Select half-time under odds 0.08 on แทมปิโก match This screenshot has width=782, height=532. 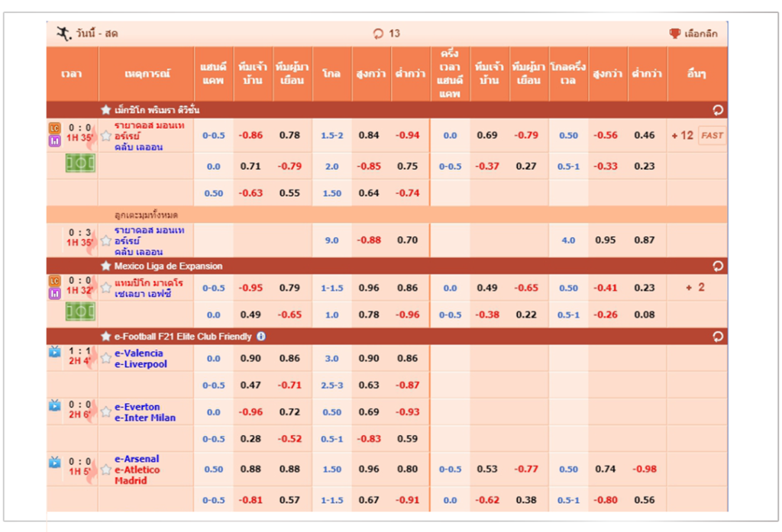pyautogui.click(x=645, y=314)
